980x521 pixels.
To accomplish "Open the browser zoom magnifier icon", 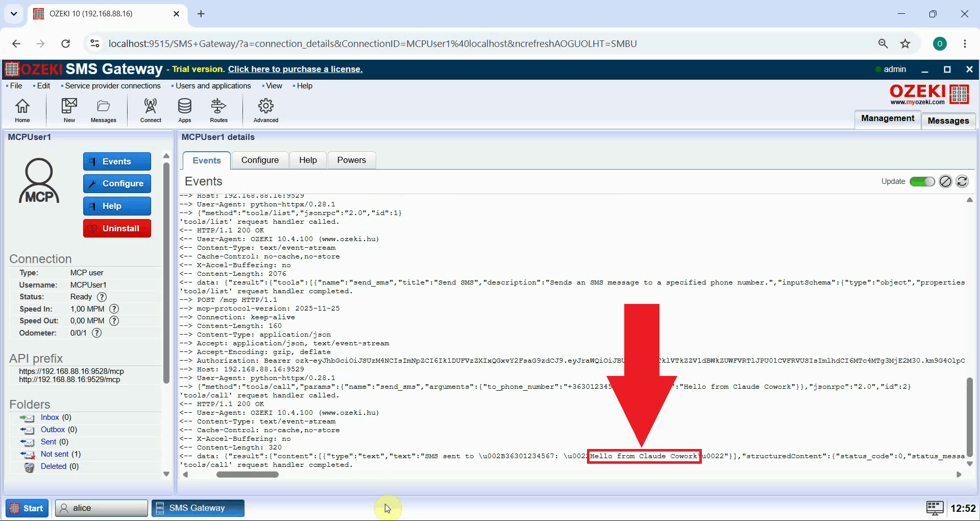I will tap(883, 43).
